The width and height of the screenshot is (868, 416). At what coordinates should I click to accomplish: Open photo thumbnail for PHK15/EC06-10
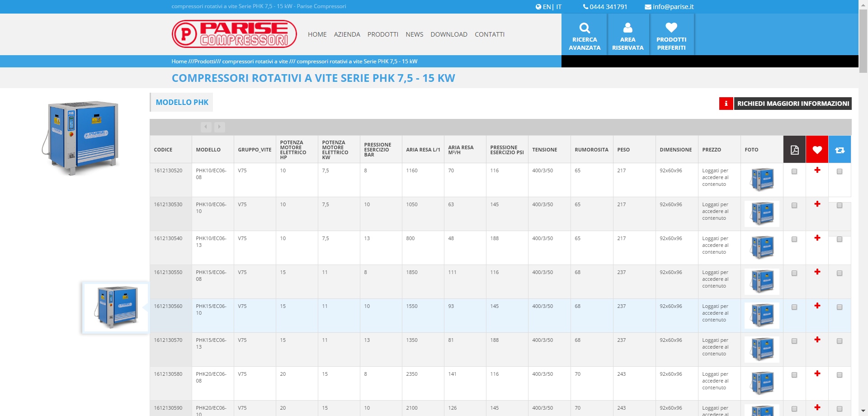pos(762,315)
